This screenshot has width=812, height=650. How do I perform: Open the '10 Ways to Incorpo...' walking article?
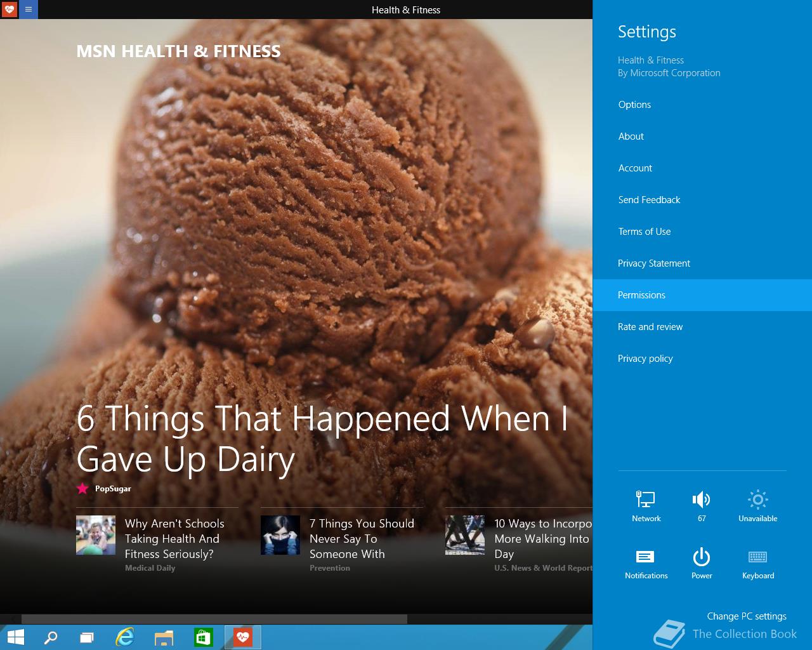click(543, 538)
